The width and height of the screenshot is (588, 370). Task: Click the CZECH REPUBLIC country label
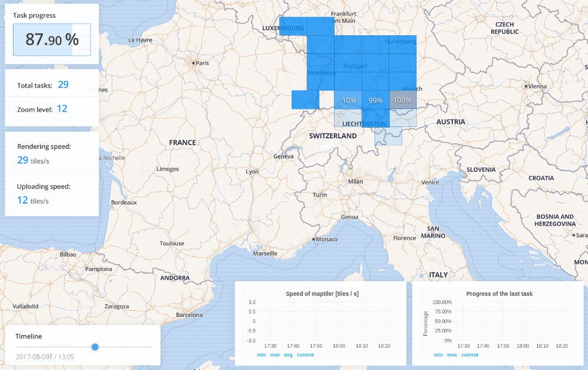(x=505, y=28)
